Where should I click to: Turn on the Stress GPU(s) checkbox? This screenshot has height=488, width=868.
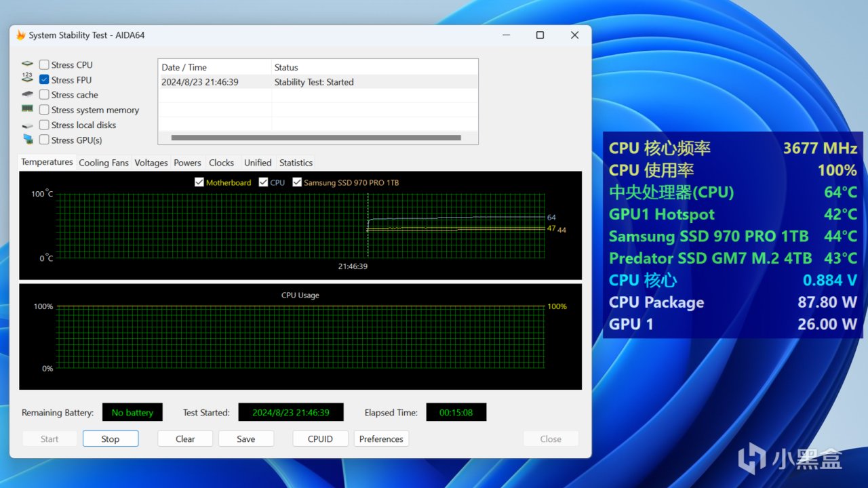(x=44, y=140)
